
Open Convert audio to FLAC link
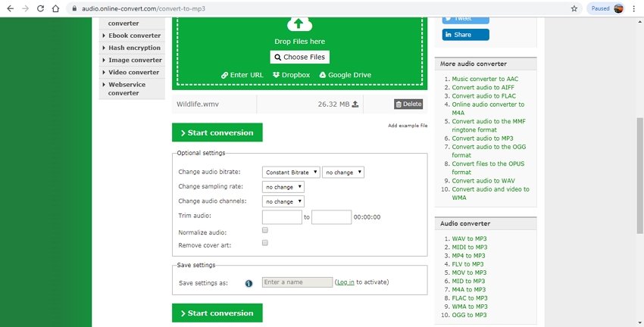pyautogui.click(x=484, y=96)
